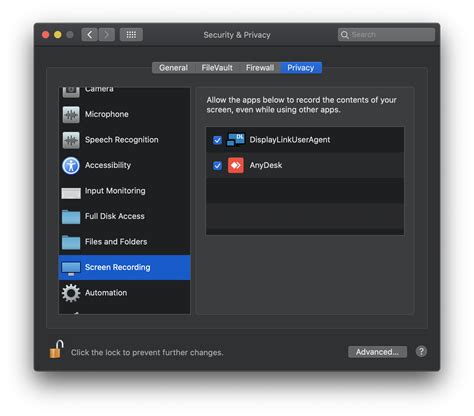Screen dimensions: 474x416
Task: Choose the Full Disk Access folder icon
Action: pyautogui.click(x=71, y=217)
